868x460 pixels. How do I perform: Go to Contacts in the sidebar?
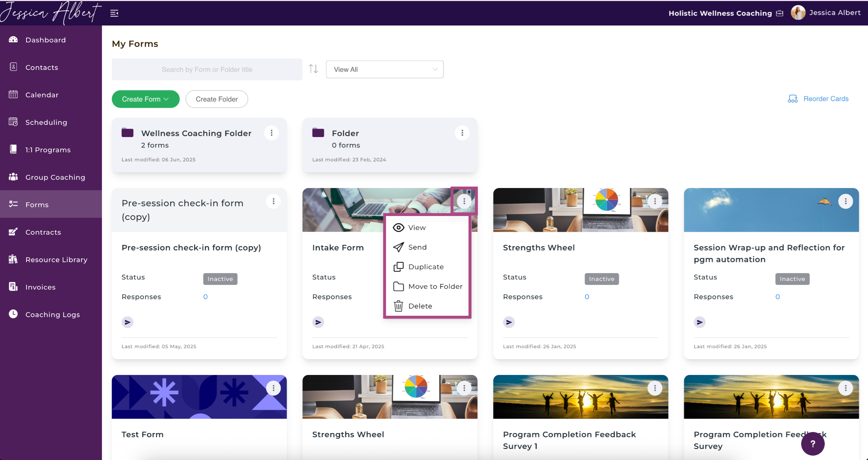(51, 67)
